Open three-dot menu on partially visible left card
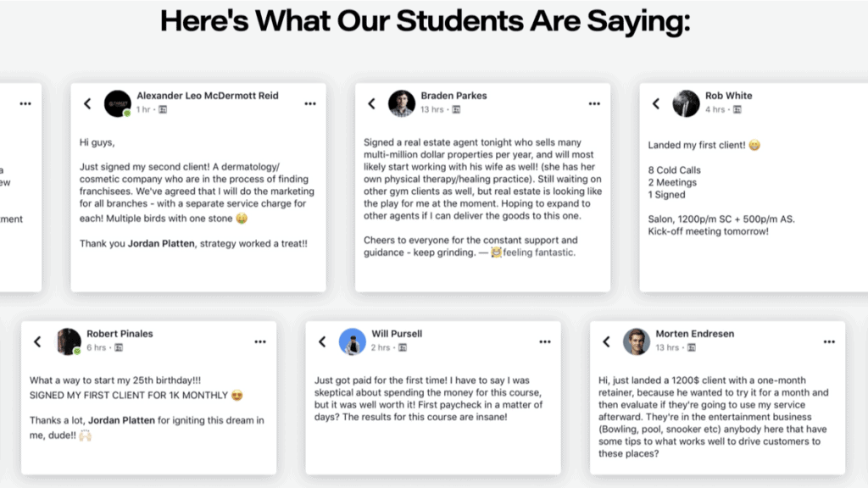Viewport: 868px width, 488px height. (x=25, y=103)
